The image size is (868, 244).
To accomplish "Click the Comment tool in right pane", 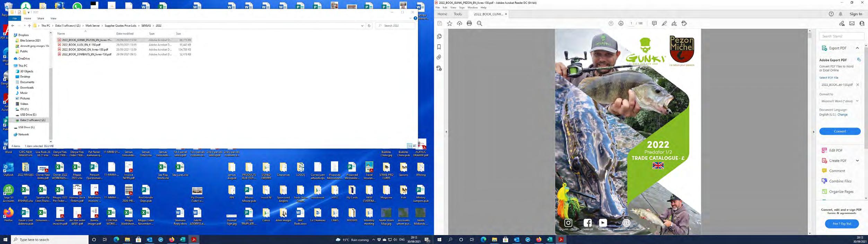I will [x=837, y=171].
